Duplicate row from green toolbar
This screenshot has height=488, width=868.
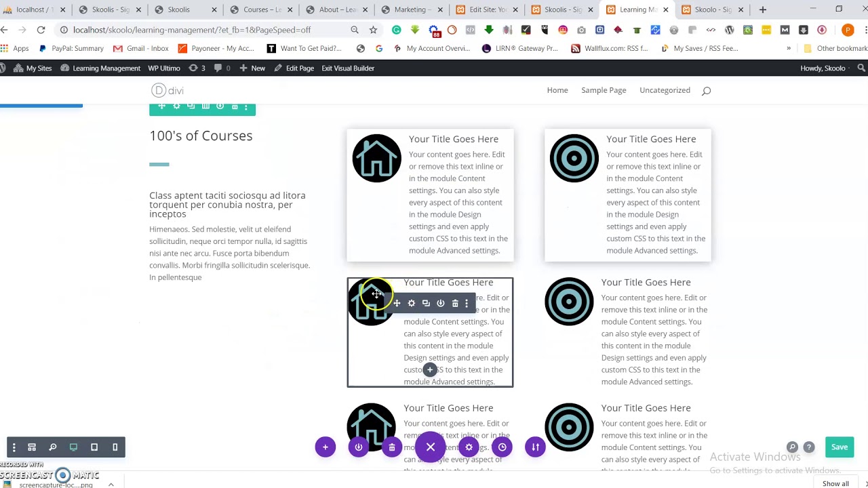click(191, 106)
